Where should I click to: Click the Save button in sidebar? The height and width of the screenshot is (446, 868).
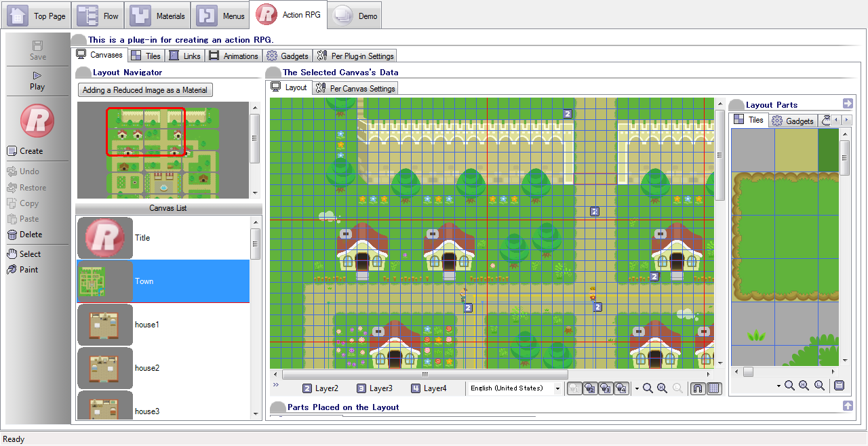coord(38,50)
